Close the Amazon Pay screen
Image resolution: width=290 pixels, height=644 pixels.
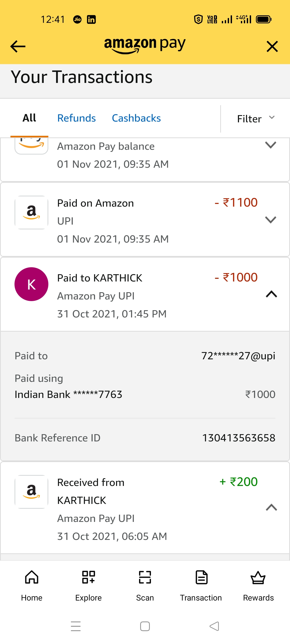click(x=272, y=46)
